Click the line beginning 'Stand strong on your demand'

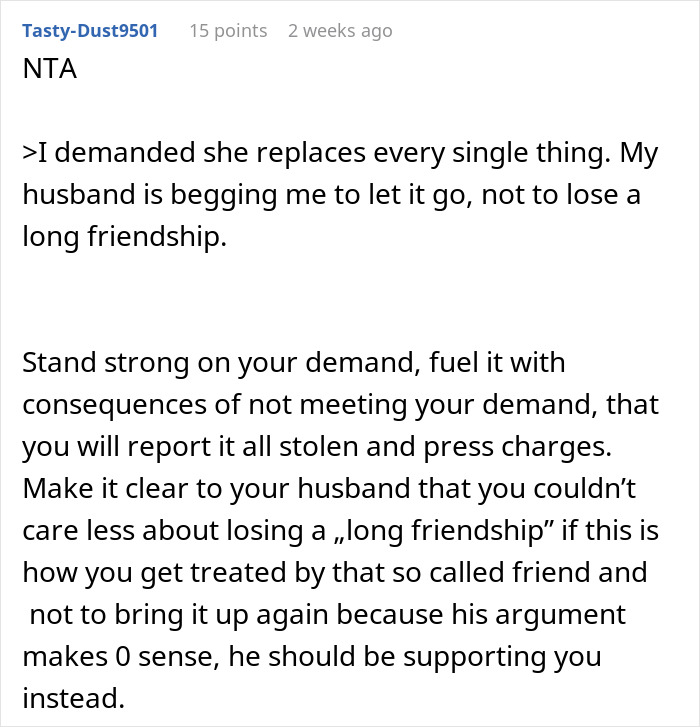point(294,363)
